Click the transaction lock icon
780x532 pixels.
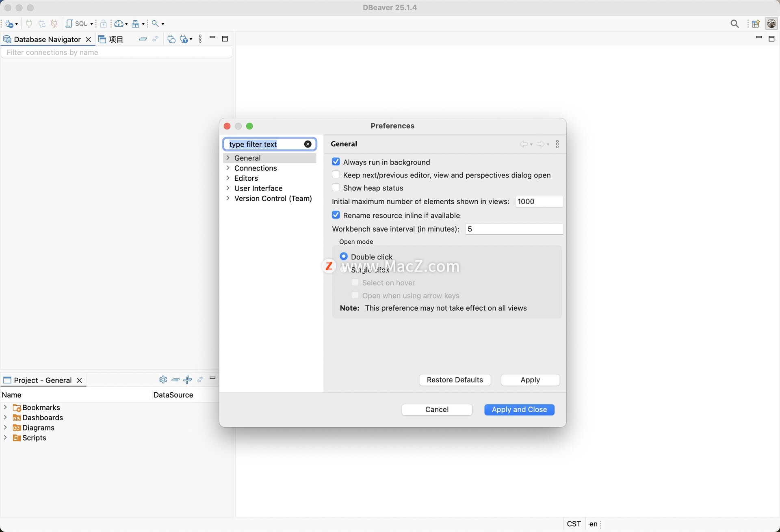[104, 24]
